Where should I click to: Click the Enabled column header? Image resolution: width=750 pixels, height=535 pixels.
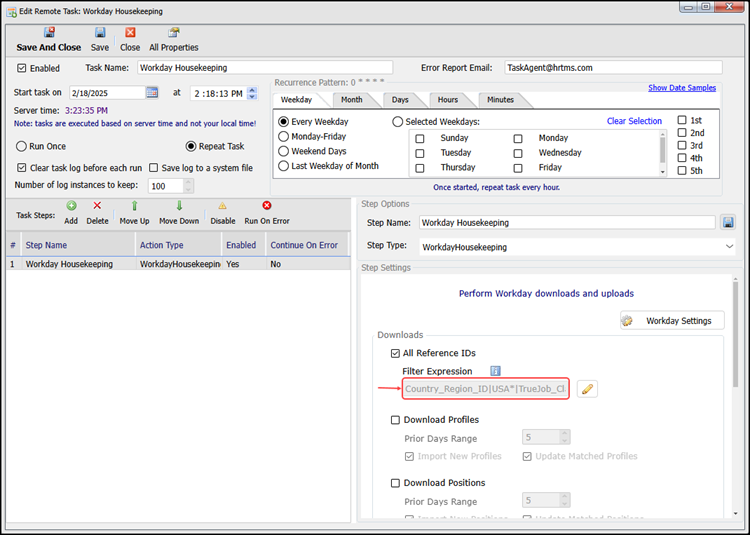[243, 245]
